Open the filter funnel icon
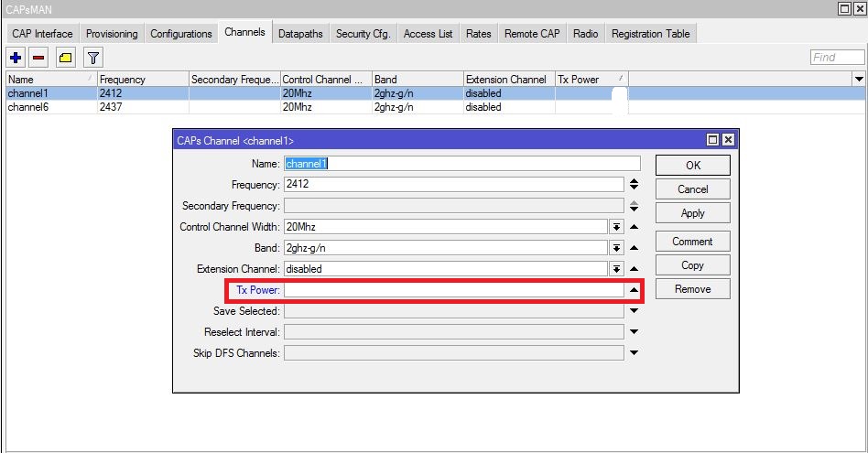Screen dimensions: 868x453 tap(93, 58)
